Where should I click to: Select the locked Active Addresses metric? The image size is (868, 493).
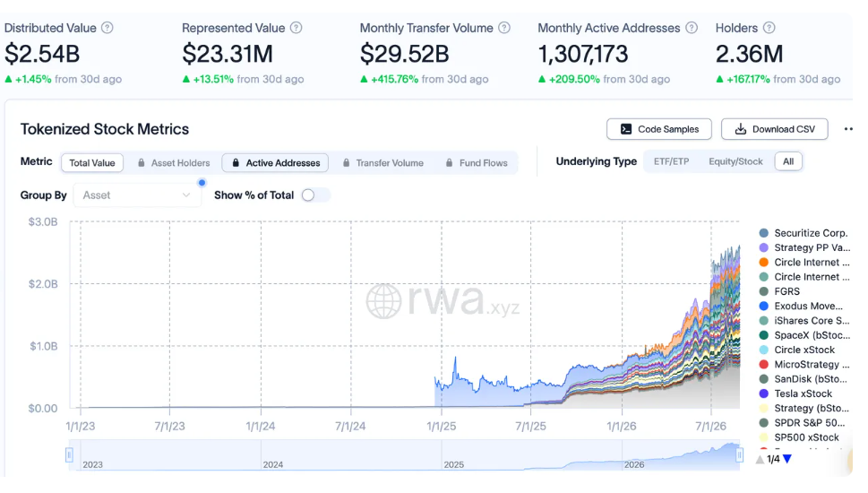coord(275,163)
